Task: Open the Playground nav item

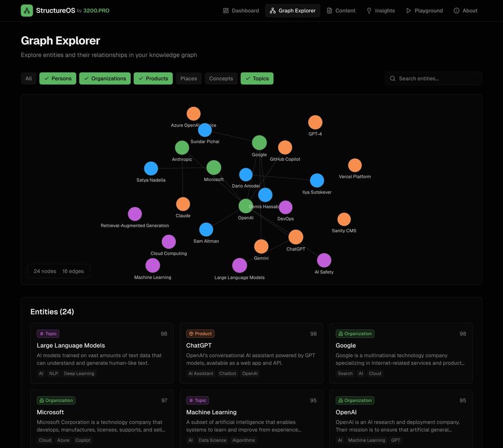Action: point(424,11)
